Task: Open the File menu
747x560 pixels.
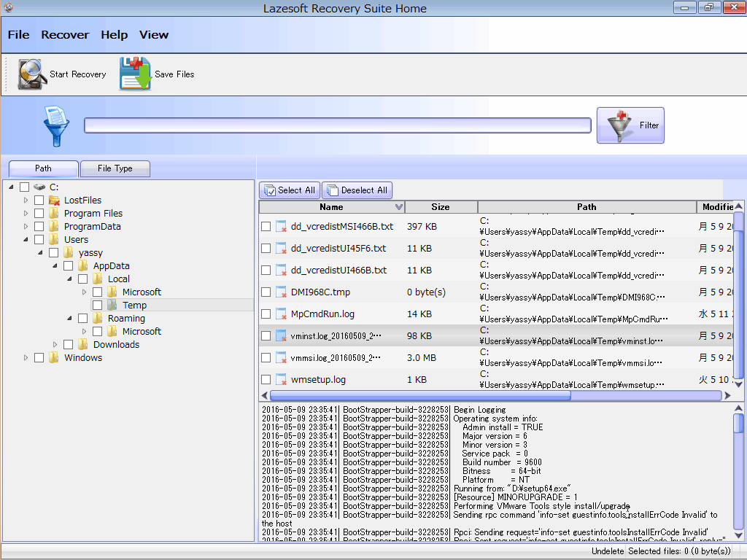Action: 18,35
